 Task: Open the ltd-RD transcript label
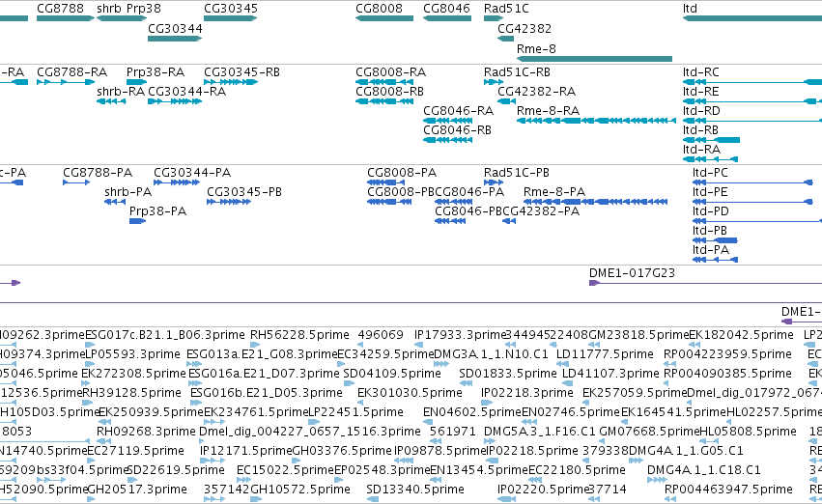(701, 111)
